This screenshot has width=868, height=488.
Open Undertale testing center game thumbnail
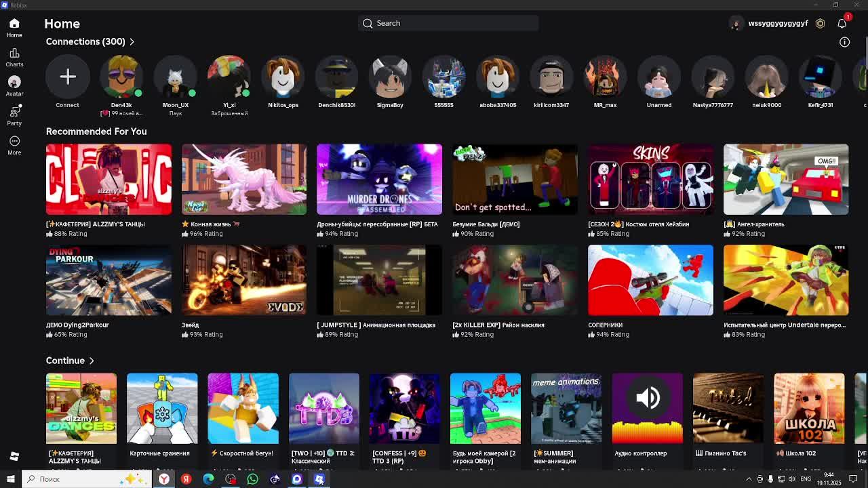pos(786,280)
